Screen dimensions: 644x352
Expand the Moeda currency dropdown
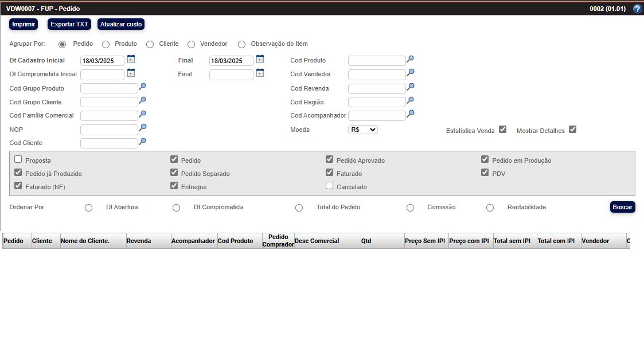click(x=362, y=130)
